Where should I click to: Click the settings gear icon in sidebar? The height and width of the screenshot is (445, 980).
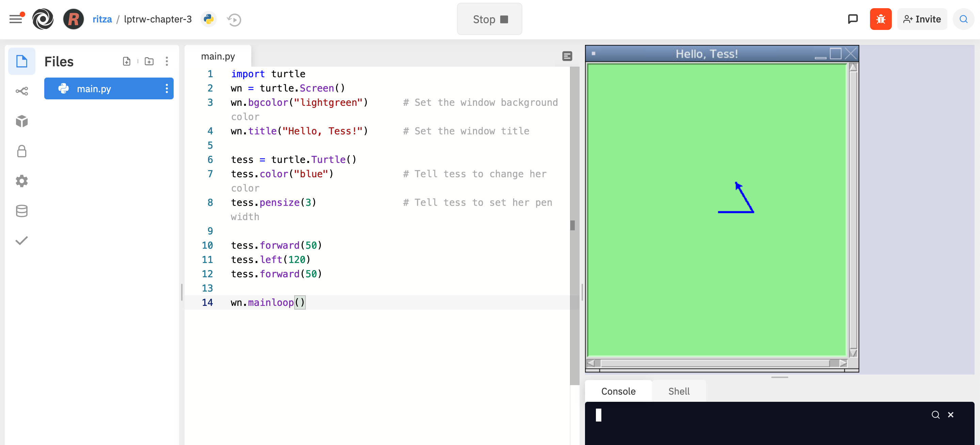pos(22,181)
